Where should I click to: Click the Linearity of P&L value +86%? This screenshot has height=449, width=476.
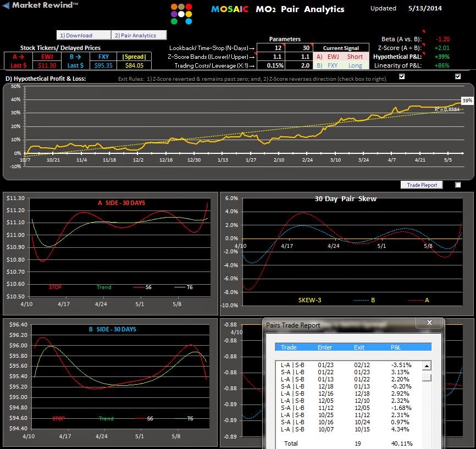[442, 65]
